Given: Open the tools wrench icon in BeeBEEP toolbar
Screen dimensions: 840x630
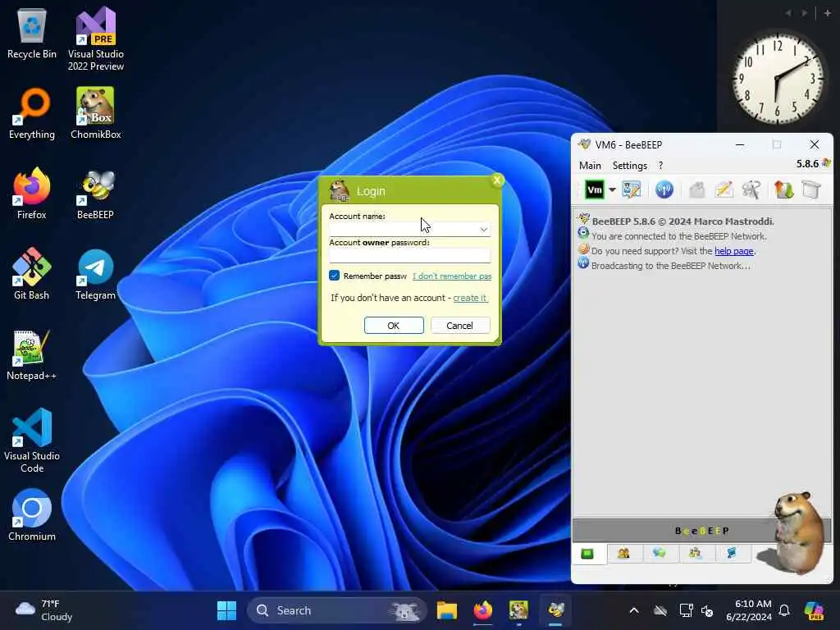Looking at the screenshot, I should 751,189.
